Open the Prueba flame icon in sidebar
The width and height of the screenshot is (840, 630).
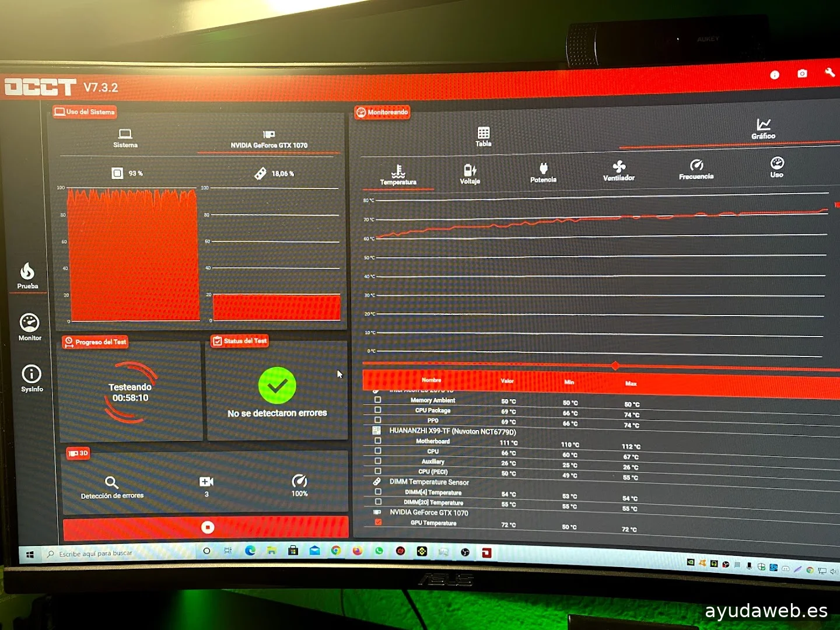(27, 275)
